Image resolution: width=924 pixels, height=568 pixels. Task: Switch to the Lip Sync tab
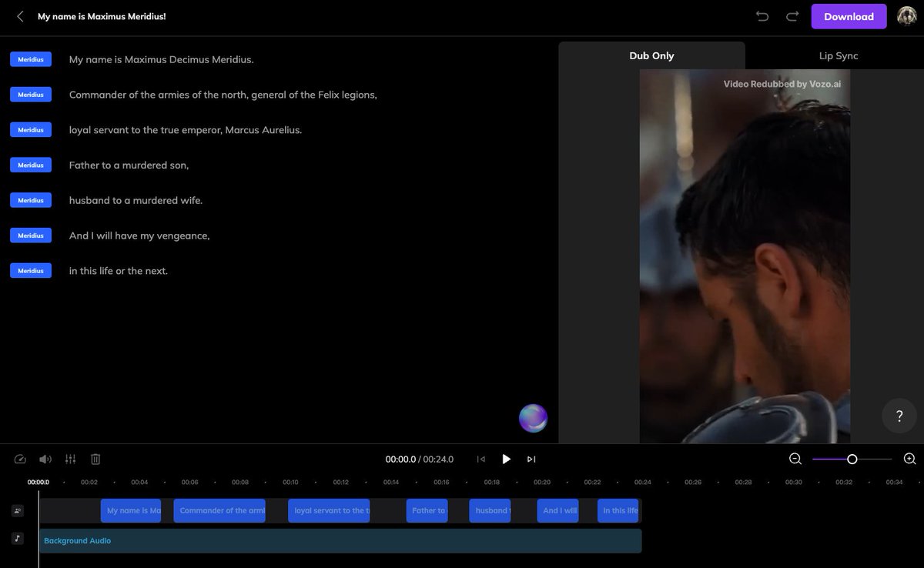[x=839, y=55]
